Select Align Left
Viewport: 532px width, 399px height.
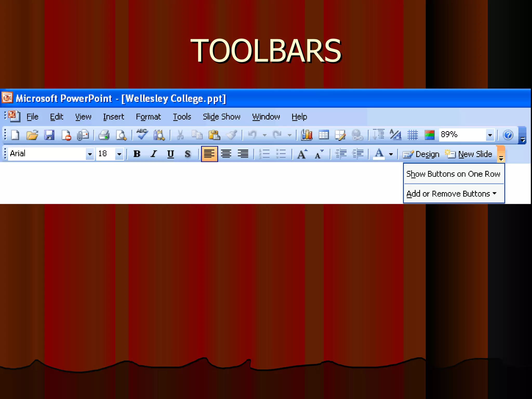pyautogui.click(x=209, y=154)
